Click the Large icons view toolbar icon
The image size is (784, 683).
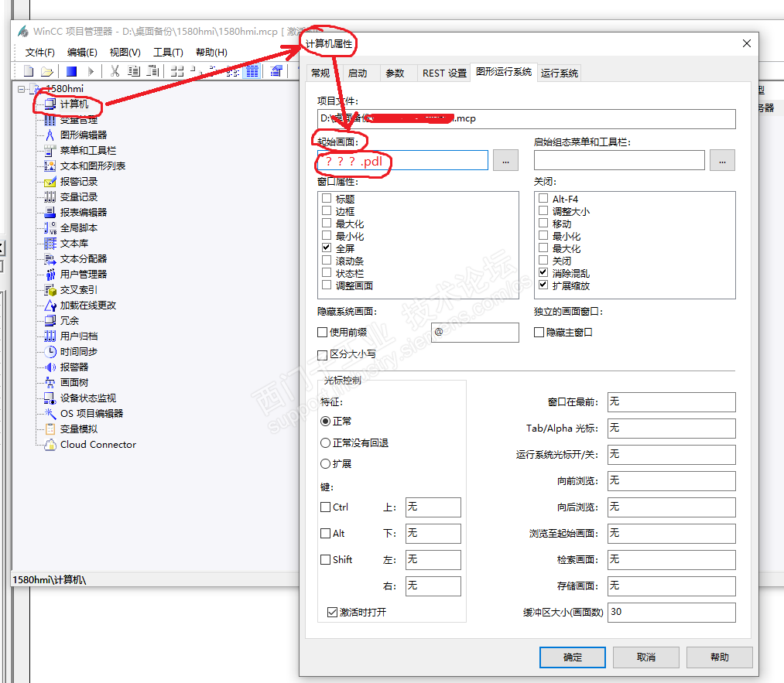click(177, 71)
